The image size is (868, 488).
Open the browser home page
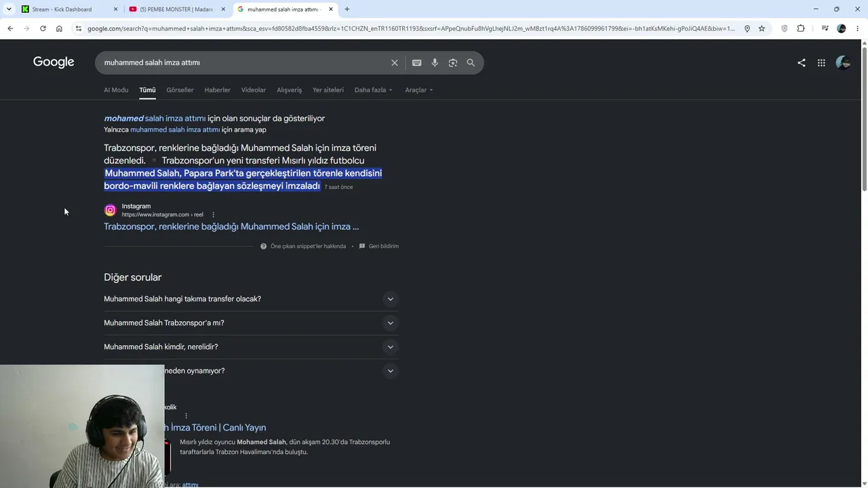coord(59,28)
